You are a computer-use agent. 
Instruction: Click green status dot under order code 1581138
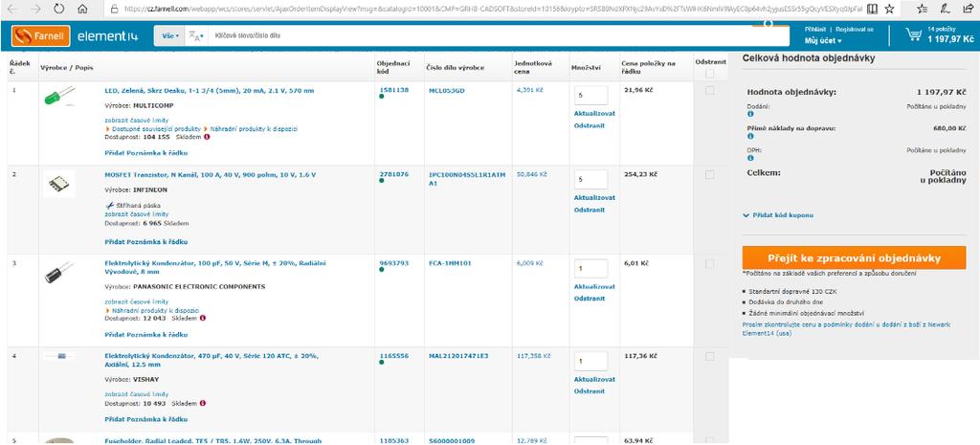[382, 97]
